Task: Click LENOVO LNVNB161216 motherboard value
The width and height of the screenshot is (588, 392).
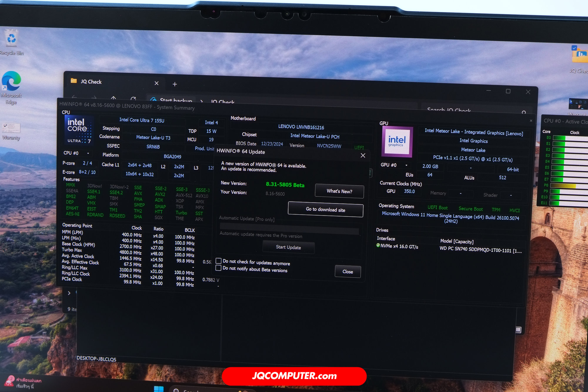Action: point(301,127)
